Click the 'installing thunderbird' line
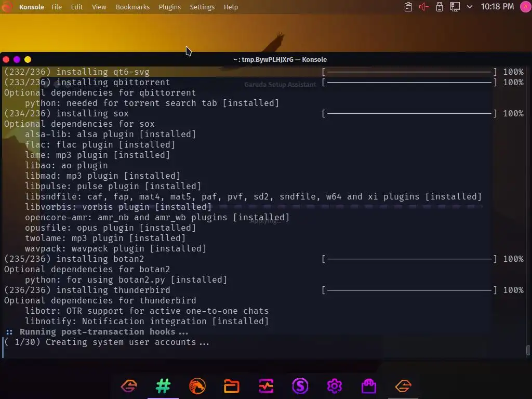This screenshot has width=532, height=399. click(87, 290)
